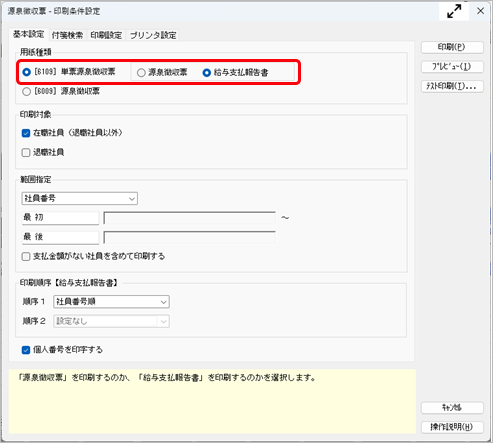
Task: Click the wide field beside 最後
Action: click(190, 237)
